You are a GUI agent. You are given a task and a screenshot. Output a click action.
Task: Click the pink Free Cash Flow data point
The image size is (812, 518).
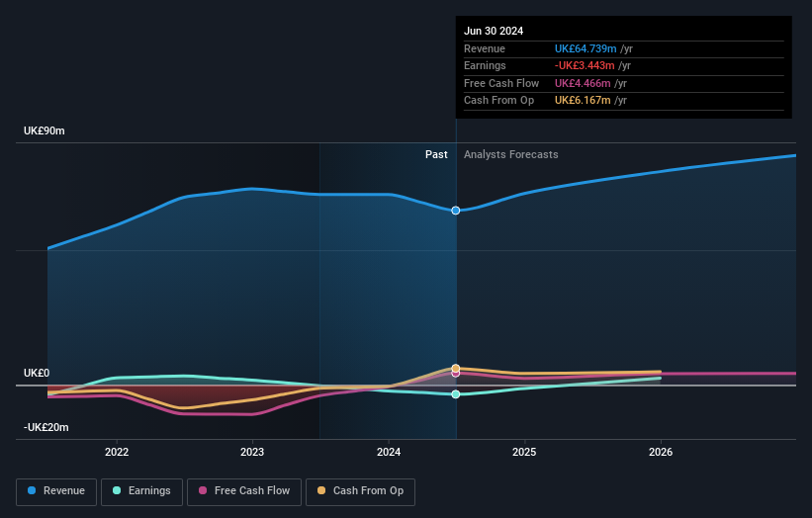click(x=456, y=373)
